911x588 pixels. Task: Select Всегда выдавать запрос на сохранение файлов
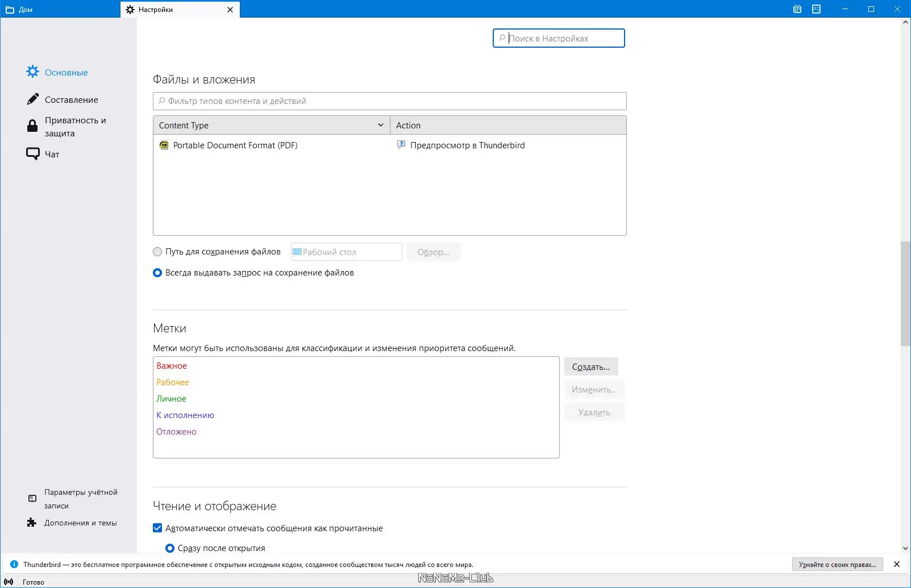tap(157, 273)
